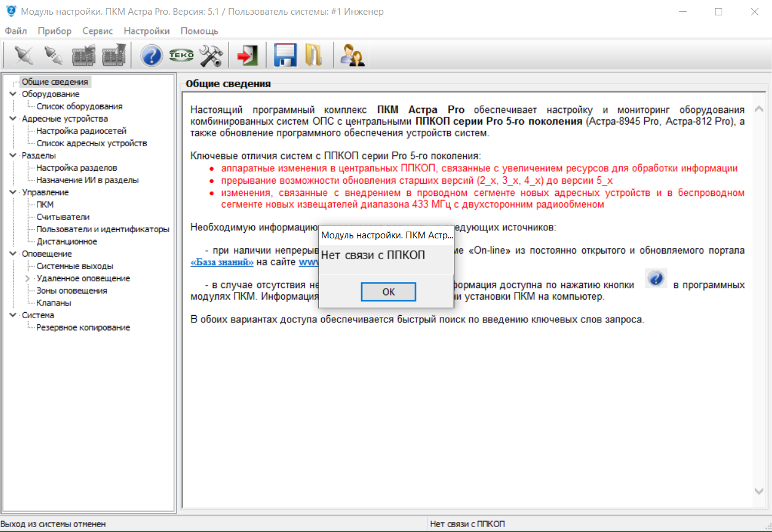
Task: Open the wrench and hammer settings tool
Action: point(211,56)
